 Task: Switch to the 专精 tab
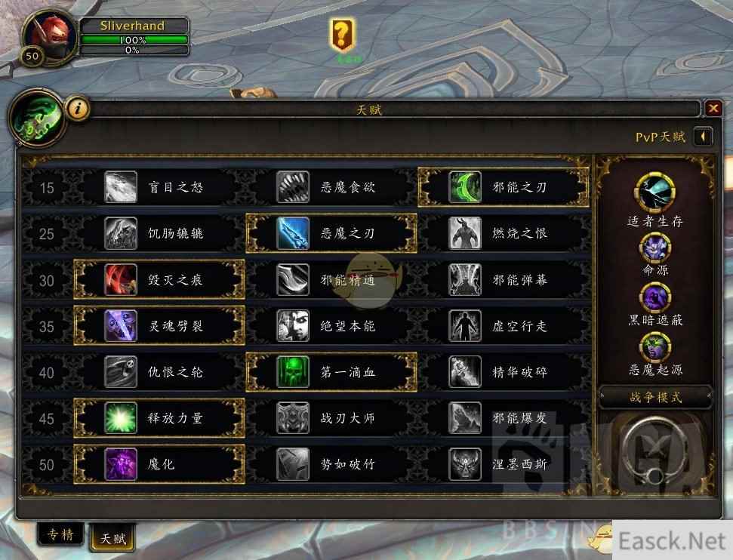coord(61,534)
